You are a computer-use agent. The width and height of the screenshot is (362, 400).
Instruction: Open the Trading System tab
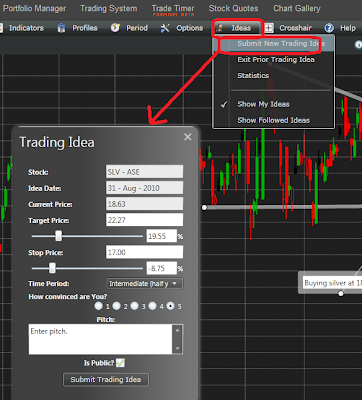click(x=109, y=9)
